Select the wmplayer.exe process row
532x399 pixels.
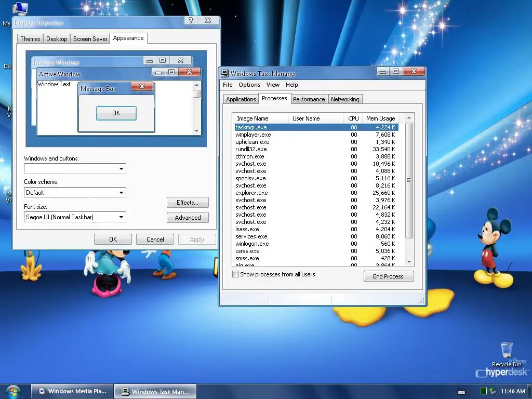click(316, 135)
